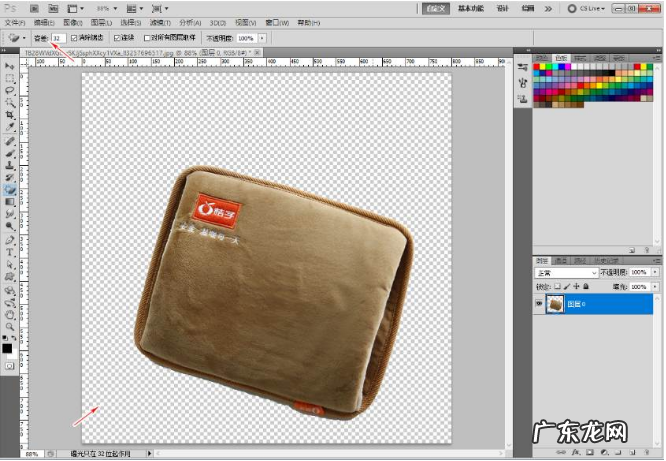The image size is (666, 461).
Task: Select the Zoom magnifier tool
Action: 10,326
